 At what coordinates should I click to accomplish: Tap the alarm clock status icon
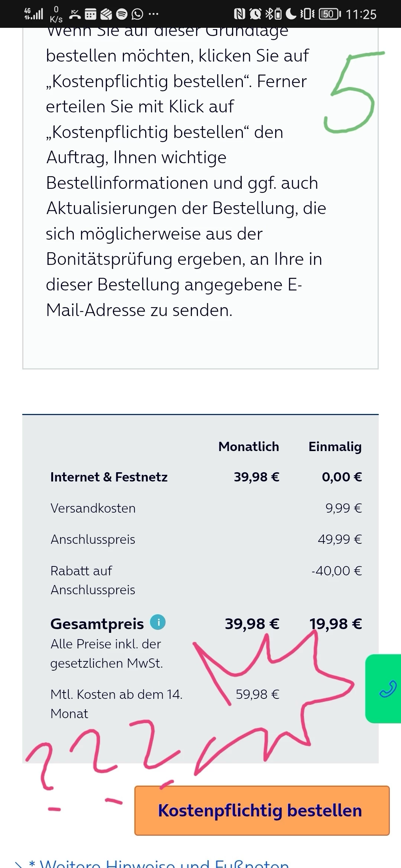pyautogui.click(x=255, y=14)
